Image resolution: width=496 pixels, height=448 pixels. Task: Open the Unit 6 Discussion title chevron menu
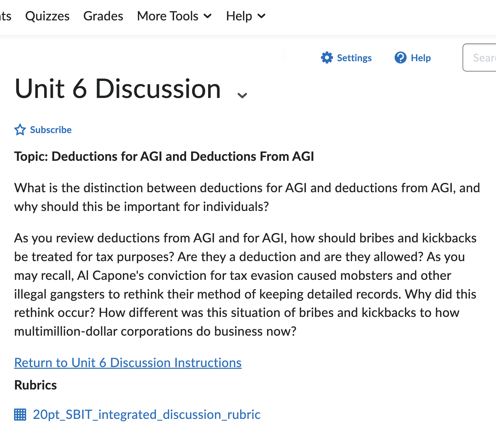point(242,95)
